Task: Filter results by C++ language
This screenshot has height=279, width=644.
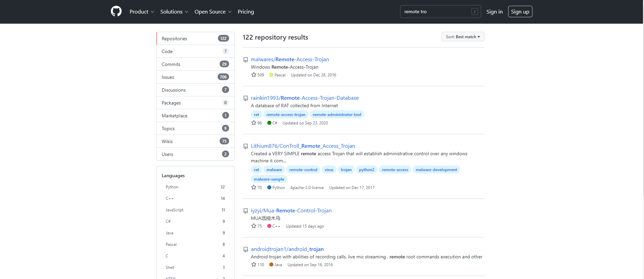Action: pyautogui.click(x=195, y=199)
